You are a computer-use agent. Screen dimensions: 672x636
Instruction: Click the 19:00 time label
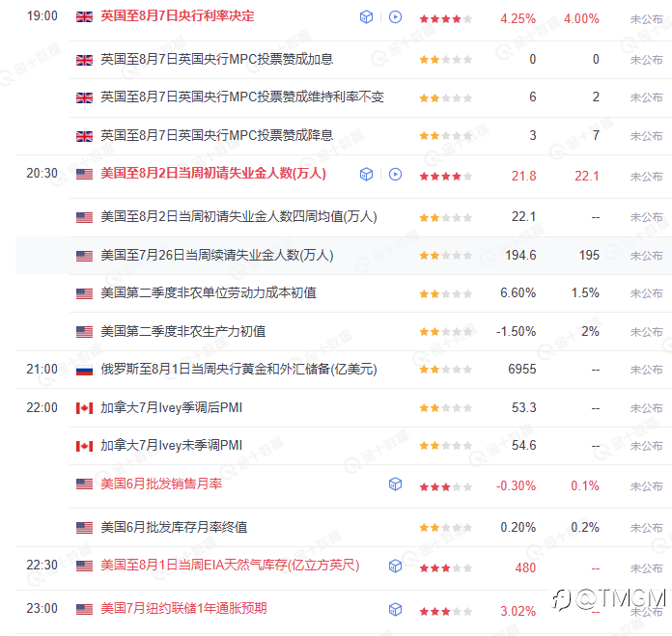click(42, 15)
